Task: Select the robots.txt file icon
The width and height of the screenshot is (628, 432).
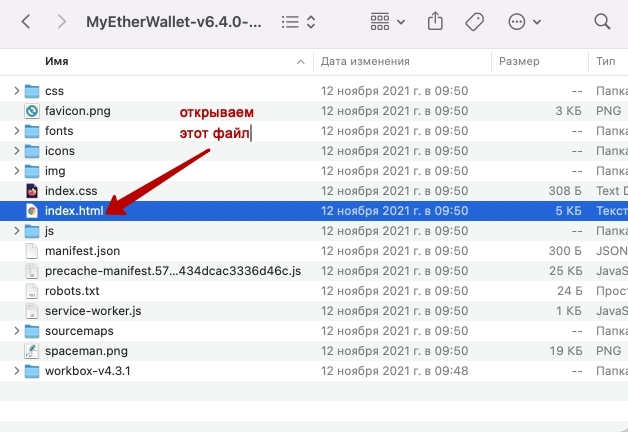Action: point(32,291)
